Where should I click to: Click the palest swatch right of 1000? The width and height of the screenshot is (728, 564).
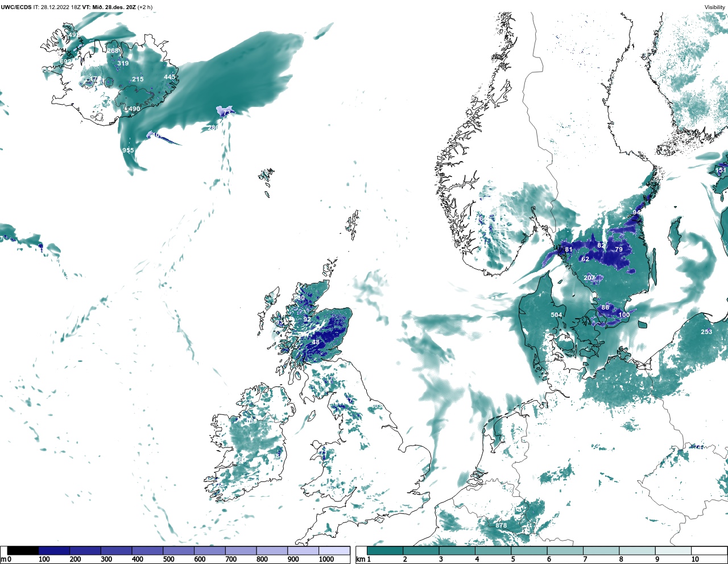tap(334, 550)
